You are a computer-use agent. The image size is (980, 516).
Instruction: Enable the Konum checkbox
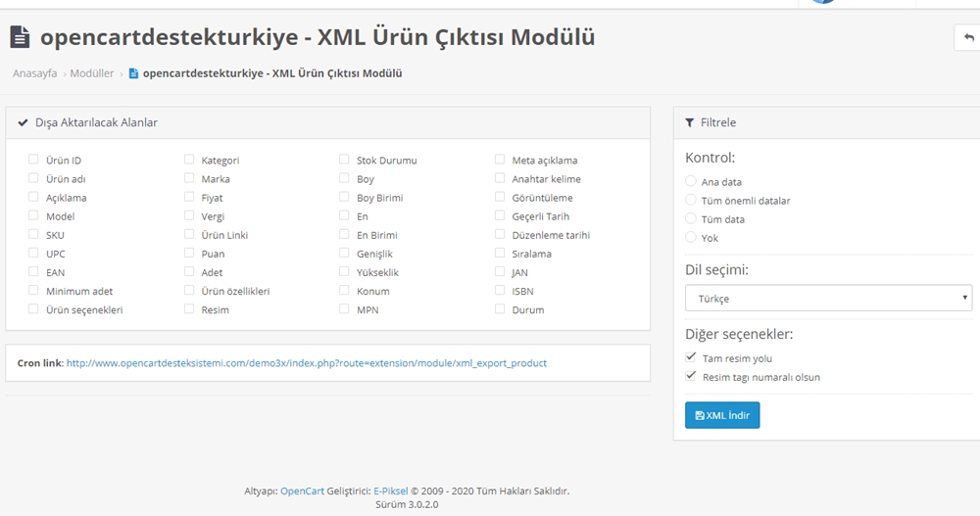(344, 291)
